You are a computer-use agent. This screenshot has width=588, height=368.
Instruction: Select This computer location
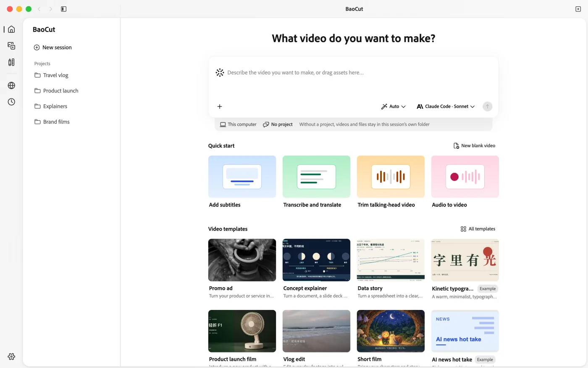pos(238,124)
